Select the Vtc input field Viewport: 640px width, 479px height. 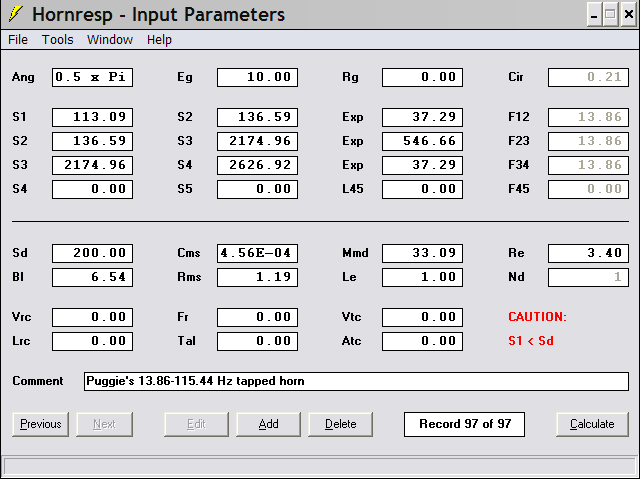(422, 317)
